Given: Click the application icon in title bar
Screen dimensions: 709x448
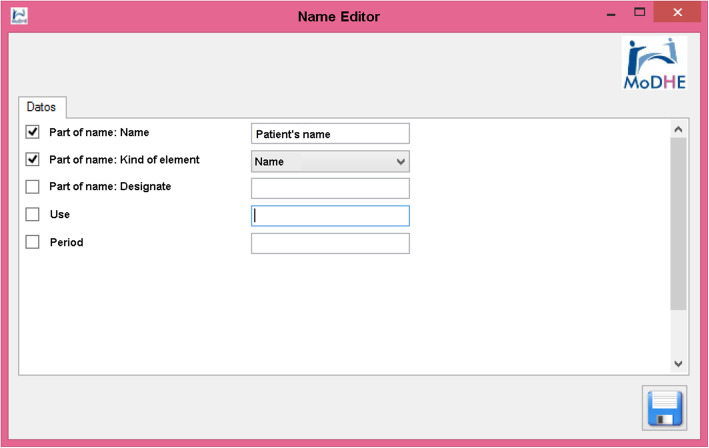Looking at the screenshot, I should click(18, 16).
